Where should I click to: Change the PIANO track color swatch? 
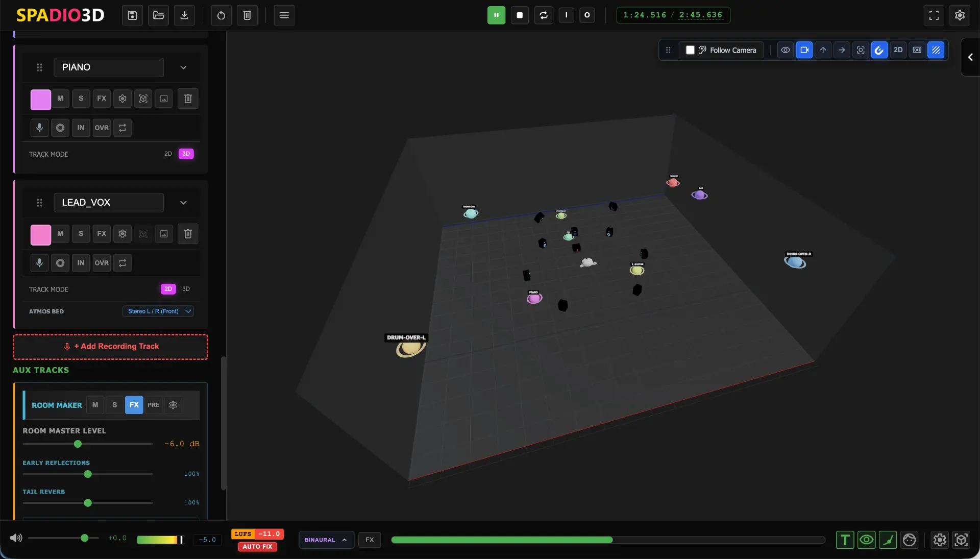tap(41, 100)
